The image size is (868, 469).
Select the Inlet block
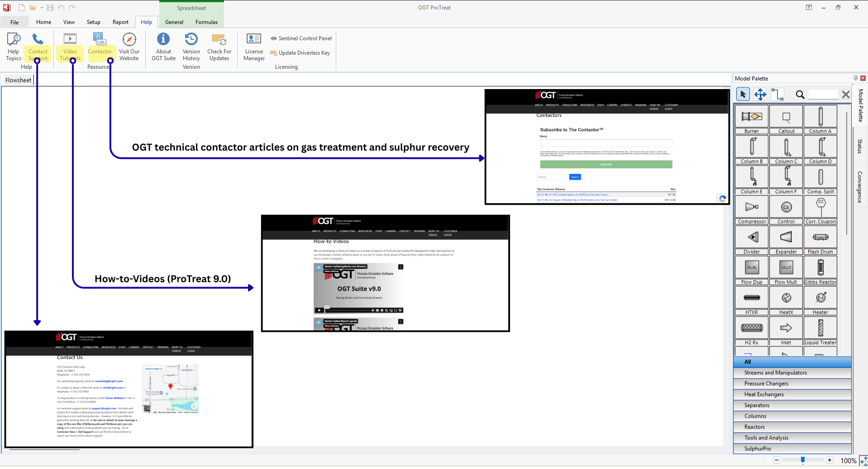coord(786,331)
